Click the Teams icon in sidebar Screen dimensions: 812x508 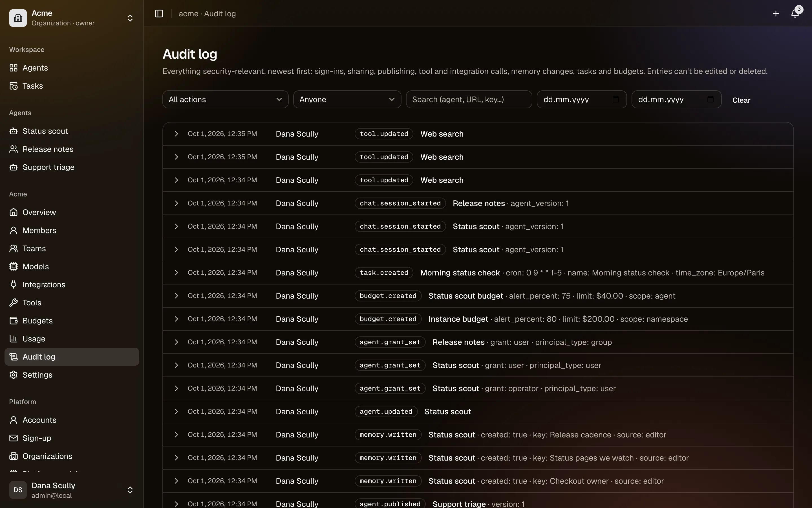point(14,249)
